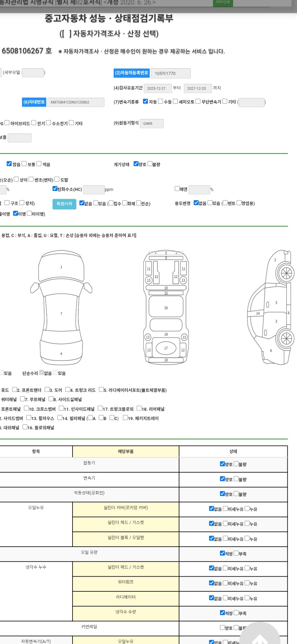
Task: Click part 14 on the side-view car diagram
Action: [x=258, y=313]
